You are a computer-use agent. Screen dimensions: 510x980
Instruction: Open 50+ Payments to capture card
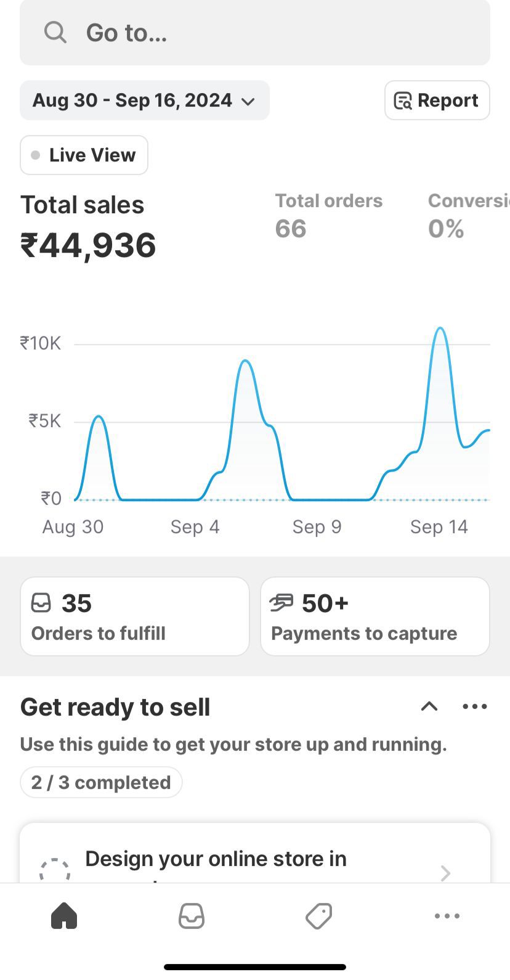point(374,616)
